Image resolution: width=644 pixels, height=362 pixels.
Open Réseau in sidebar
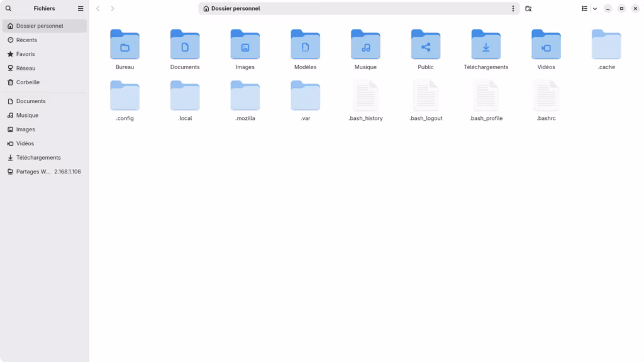tap(45, 68)
